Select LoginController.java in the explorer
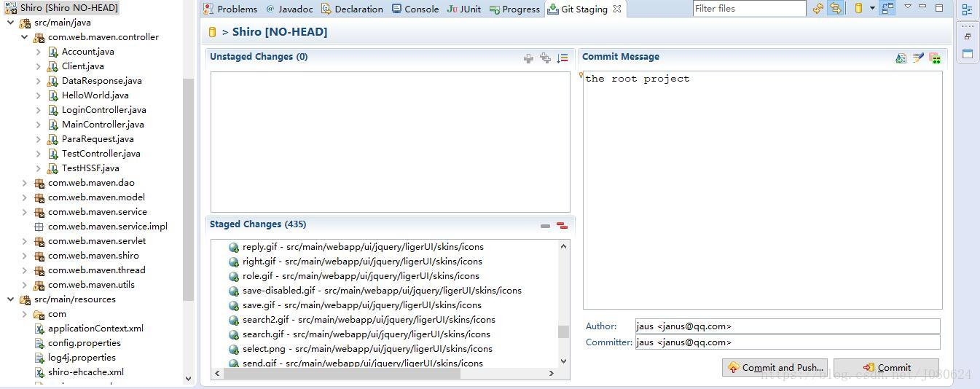This screenshot has height=389, width=980. click(x=103, y=110)
